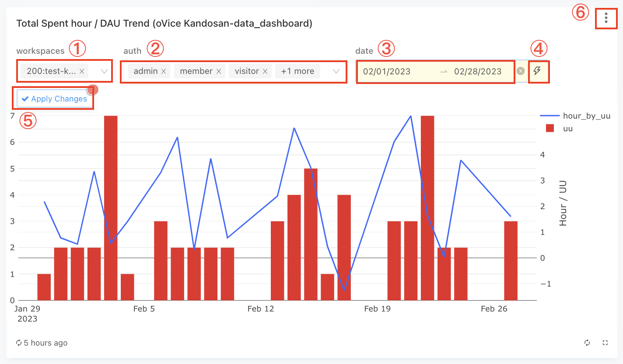623x364 pixels.
Task: Click the tallest red bar before Feb 5
Action: click(111, 208)
